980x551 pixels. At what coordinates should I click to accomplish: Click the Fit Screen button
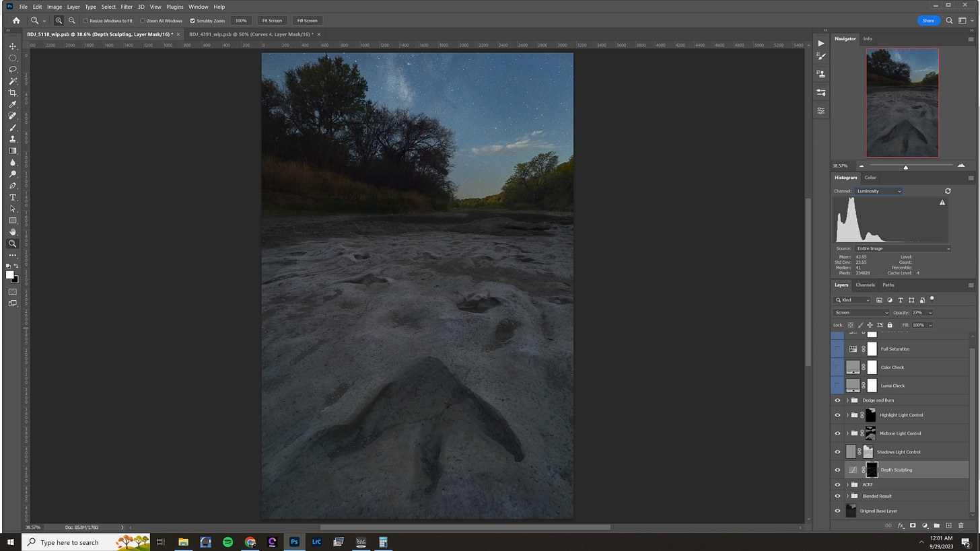[272, 21]
